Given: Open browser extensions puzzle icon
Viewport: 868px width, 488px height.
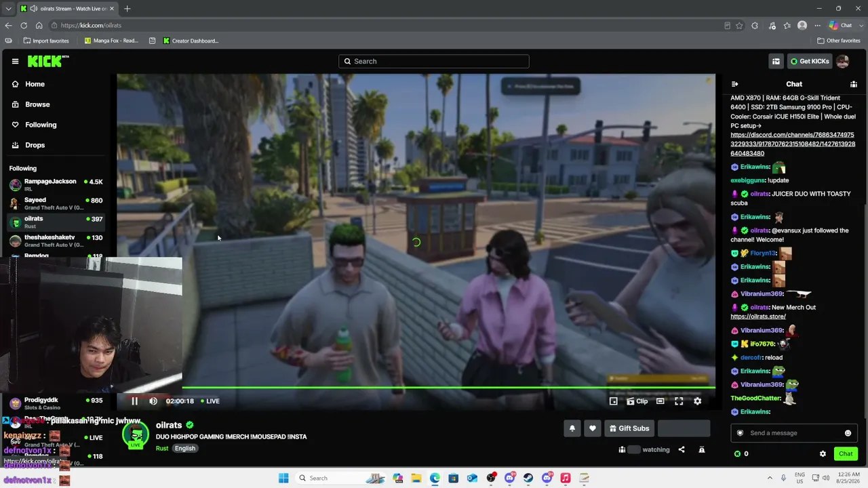Looking at the screenshot, I should tap(755, 26).
